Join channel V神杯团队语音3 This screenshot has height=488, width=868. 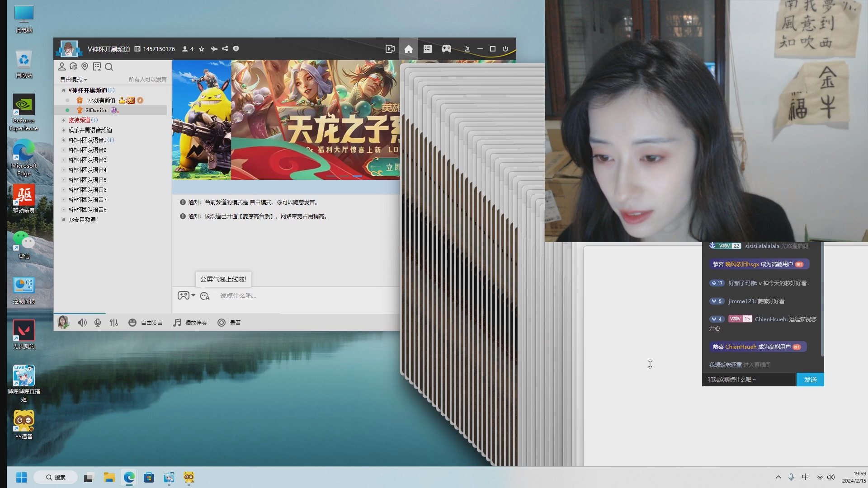87,160
